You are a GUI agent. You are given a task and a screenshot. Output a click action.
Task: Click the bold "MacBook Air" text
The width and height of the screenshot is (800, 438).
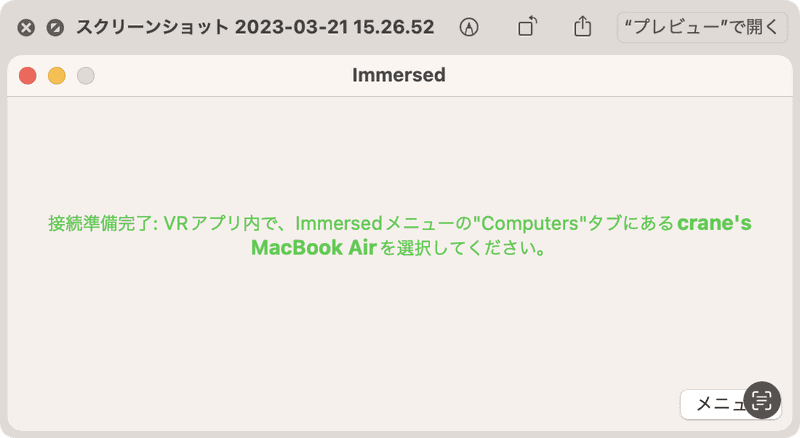point(313,248)
